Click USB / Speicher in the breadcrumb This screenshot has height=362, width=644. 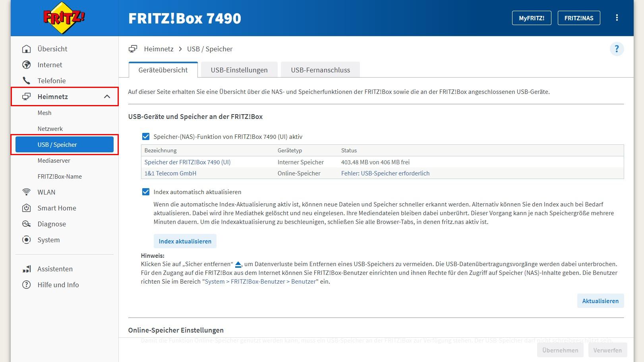[x=210, y=49]
